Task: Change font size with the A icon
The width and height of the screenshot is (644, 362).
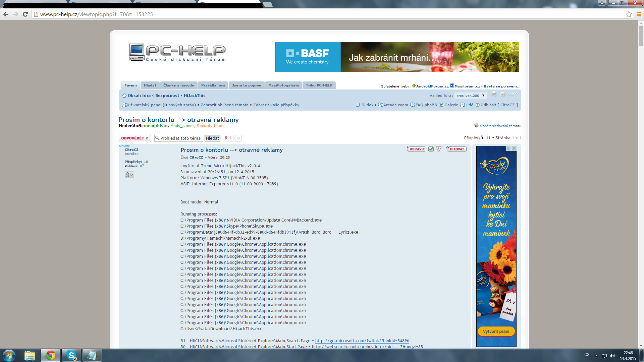Action: (x=513, y=95)
